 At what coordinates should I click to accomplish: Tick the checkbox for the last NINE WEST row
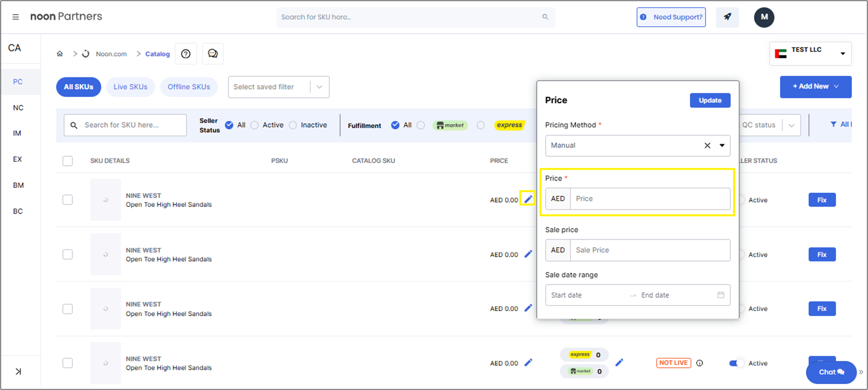68,363
